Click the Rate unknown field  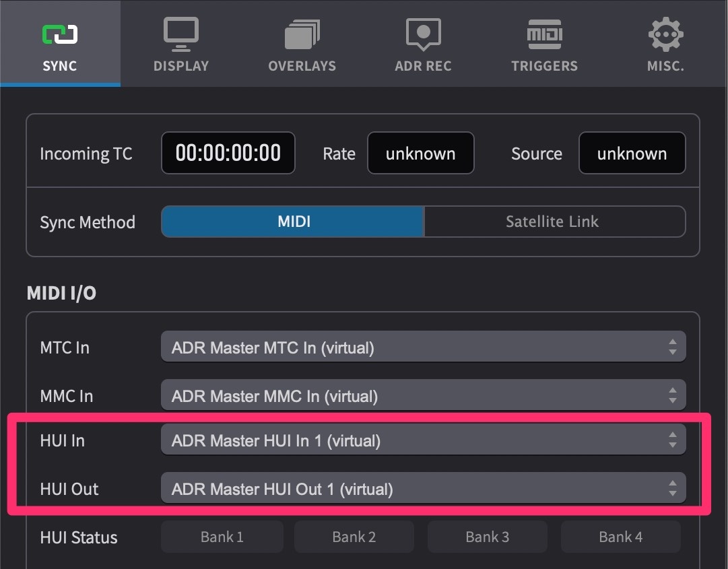[x=421, y=153]
